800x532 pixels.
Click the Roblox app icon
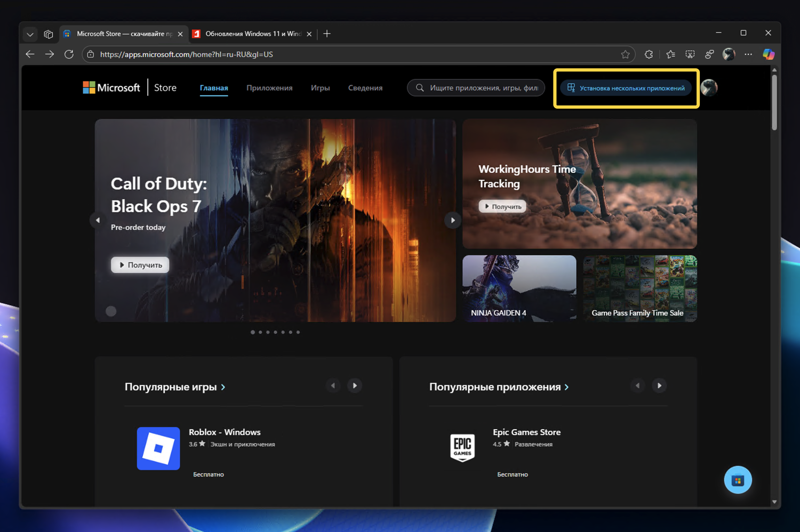(158, 448)
